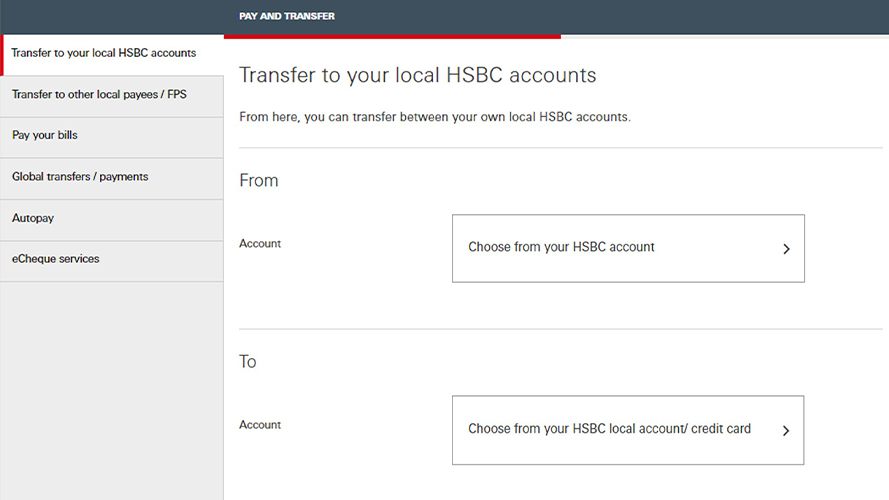The image size is (889, 500).
Task: Open the Choose from your HSBC account dropdown
Action: pos(628,248)
